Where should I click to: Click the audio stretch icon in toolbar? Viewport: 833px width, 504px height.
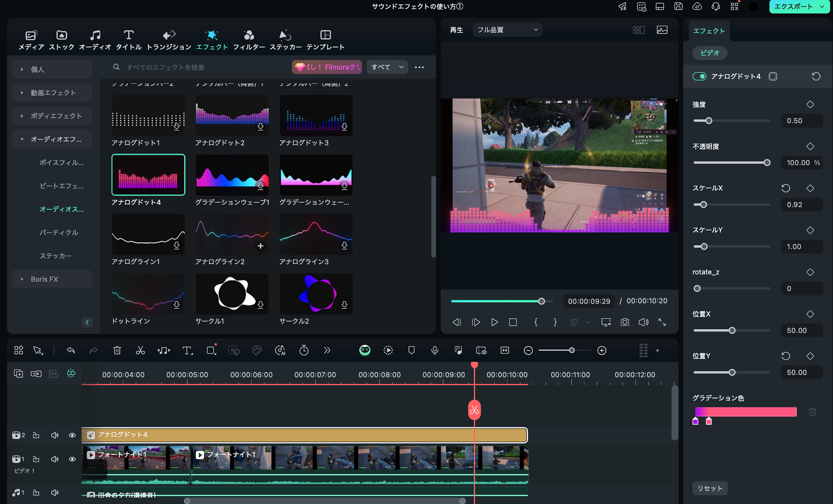coord(164,350)
